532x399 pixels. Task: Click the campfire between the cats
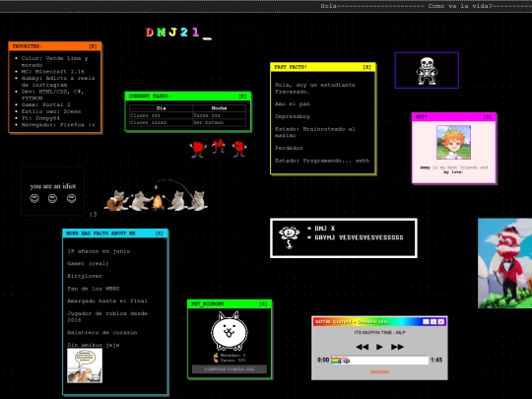(x=158, y=201)
